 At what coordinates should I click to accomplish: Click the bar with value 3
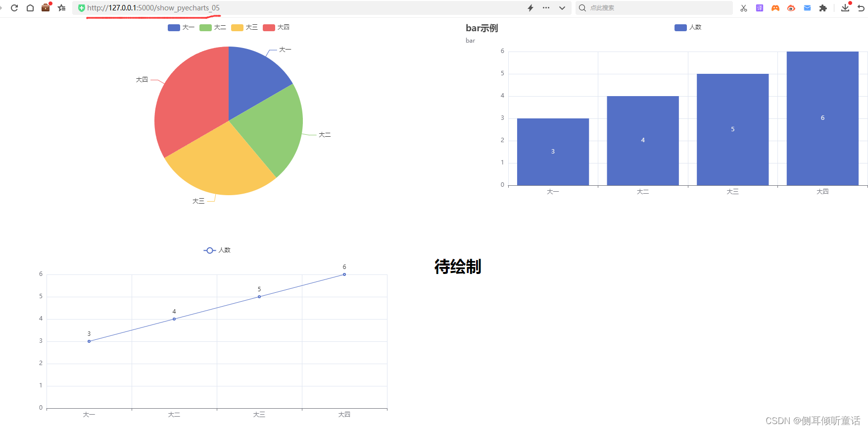[553, 152]
